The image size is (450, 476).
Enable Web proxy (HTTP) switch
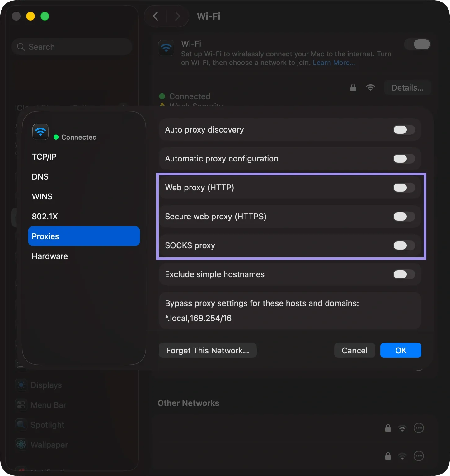click(x=404, y=188)
